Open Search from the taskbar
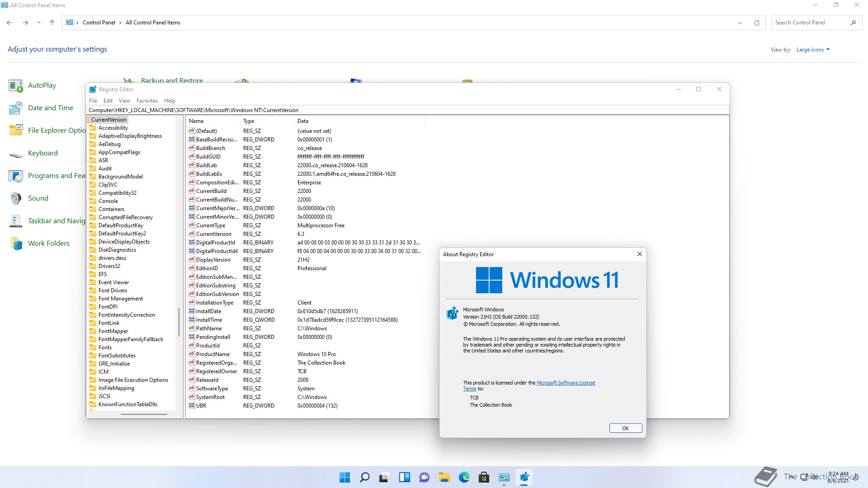Image resolution: width=868 pixels, height=488 pixels. tap(364, 477)
